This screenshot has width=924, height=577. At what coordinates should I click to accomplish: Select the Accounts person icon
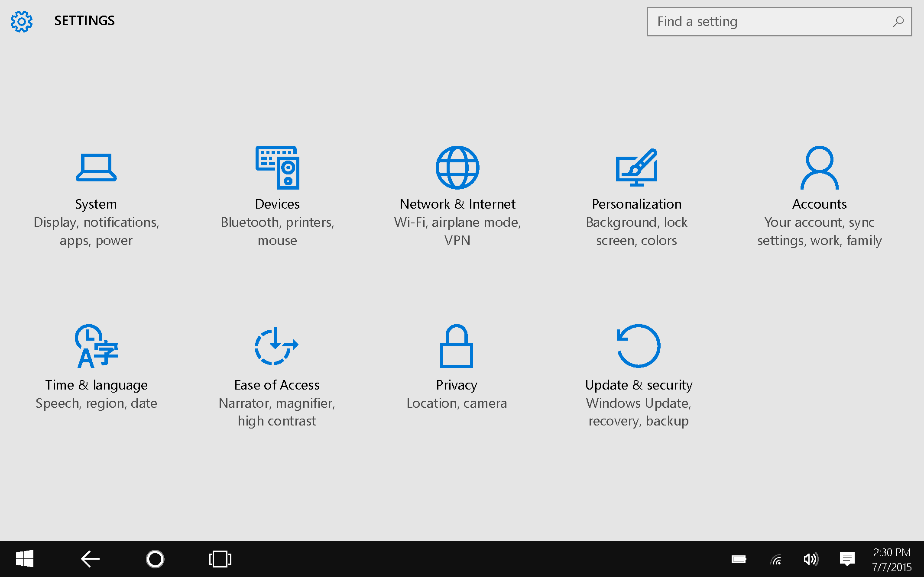click(819, 168)
